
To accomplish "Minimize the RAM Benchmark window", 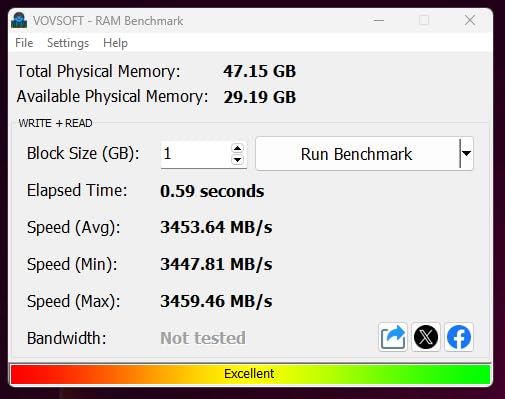I will tap(379, 20).
